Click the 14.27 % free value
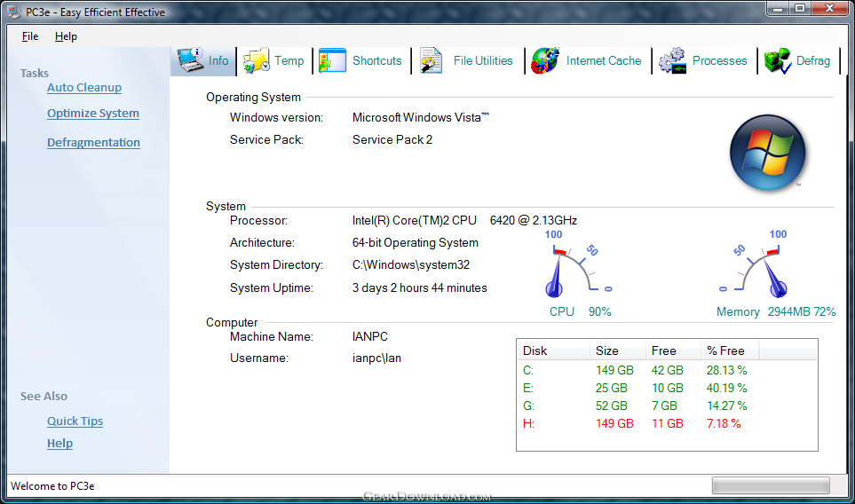855x504 pixels. point(727,406)
